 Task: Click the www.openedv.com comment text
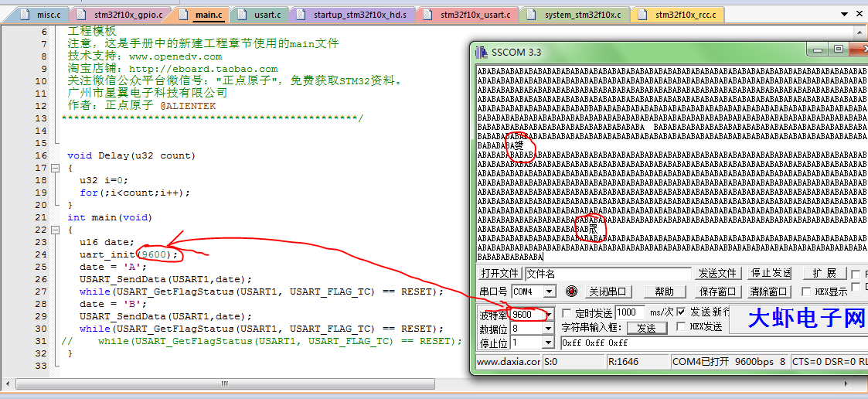175,56
